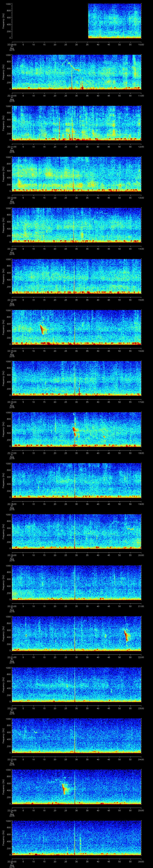Screen dimensions: 153x868
Task: Open the 22:18 minute spectrogram panel
Action: pyautogui.click(x=76, y=480)
